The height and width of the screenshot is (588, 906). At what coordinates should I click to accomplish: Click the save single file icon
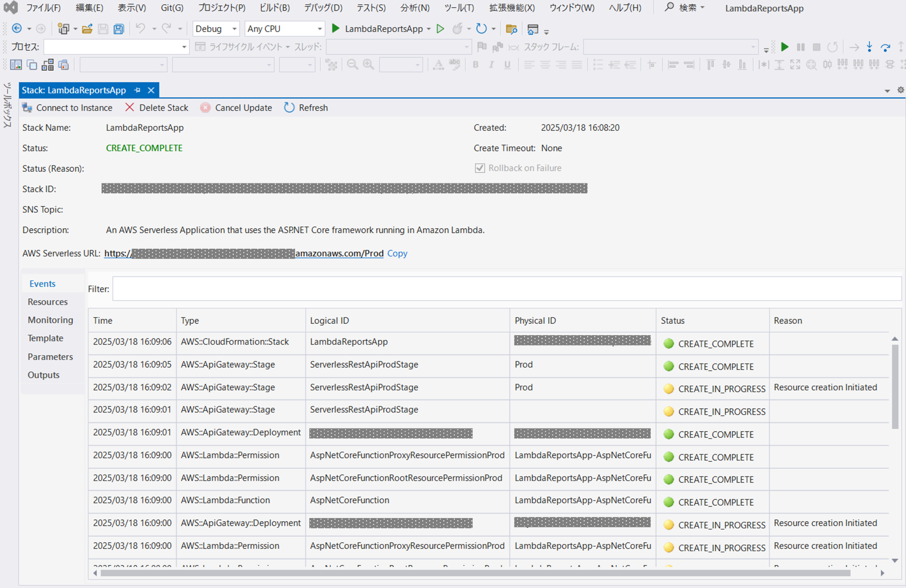(103, 29)
